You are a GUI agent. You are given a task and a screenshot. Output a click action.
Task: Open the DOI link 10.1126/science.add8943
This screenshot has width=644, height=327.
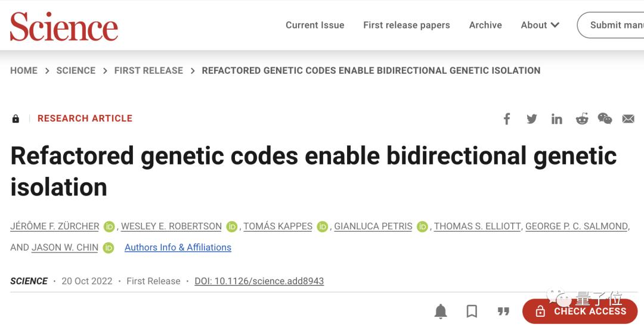point(259,281)
